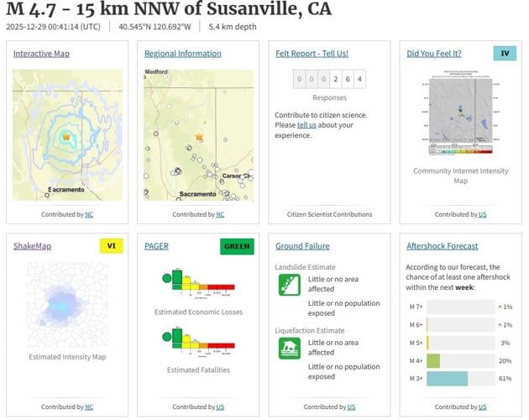Click the GREEN PAGER alert badge

237,246
